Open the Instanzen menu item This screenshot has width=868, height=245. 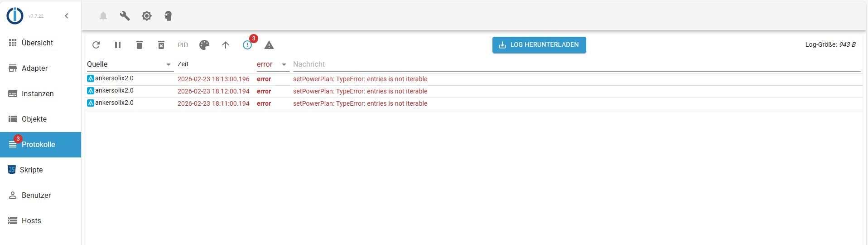[x=38, y=93]
